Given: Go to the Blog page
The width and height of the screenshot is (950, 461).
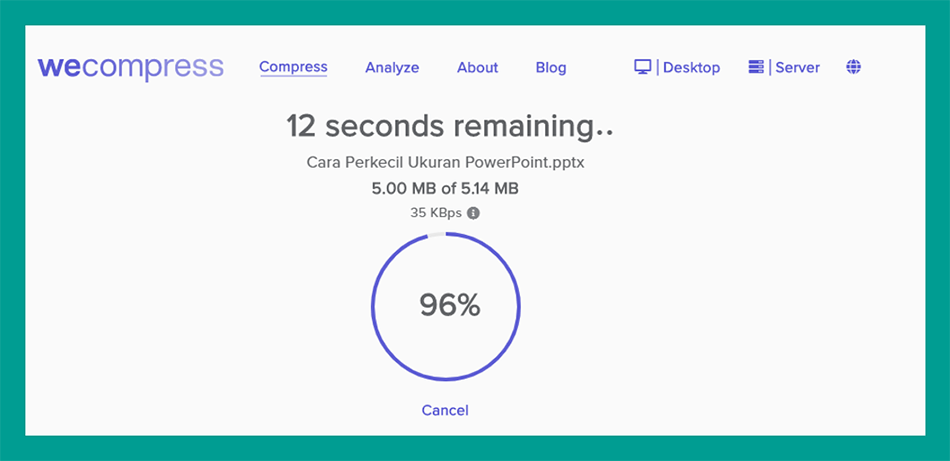Looking at the screenshot, I should click(551, 68).
